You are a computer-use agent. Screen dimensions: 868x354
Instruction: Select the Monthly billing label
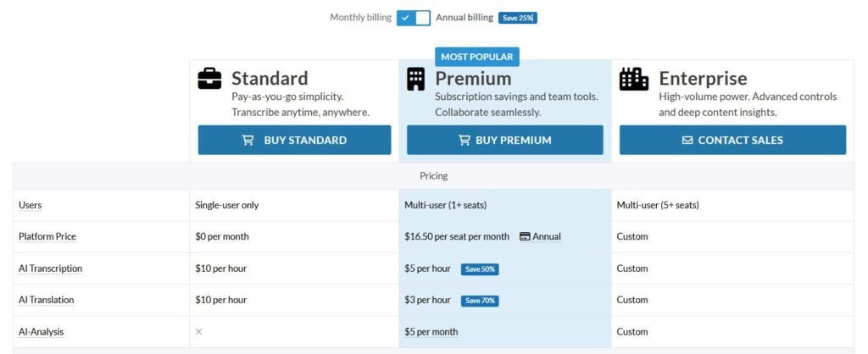click(x=360, y=18)
